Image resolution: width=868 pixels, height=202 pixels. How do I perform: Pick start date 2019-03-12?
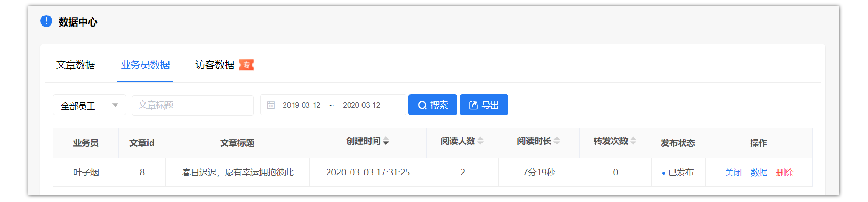tap(301, 105)
